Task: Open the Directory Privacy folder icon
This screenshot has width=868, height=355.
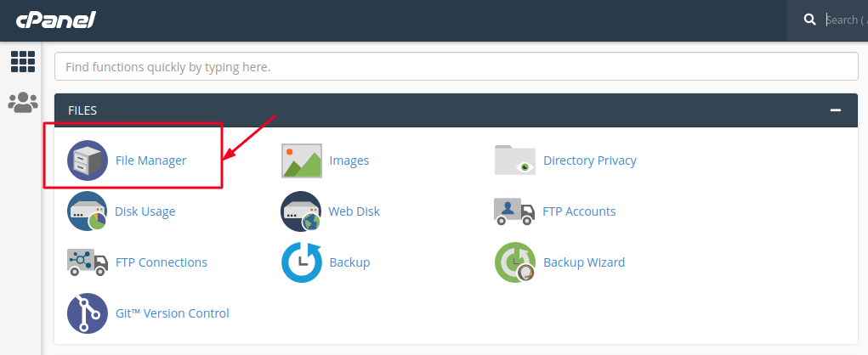Action: (515, 160)
